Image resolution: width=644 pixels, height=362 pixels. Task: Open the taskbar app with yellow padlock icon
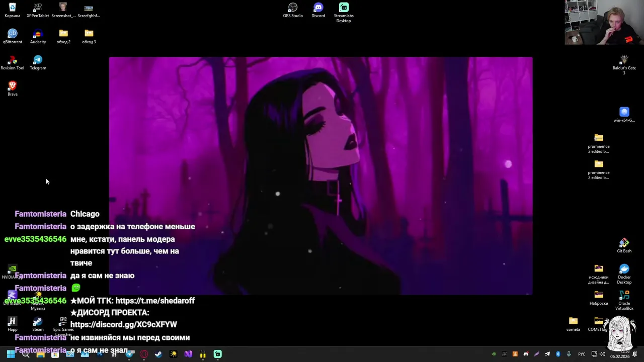pos(203,354)
